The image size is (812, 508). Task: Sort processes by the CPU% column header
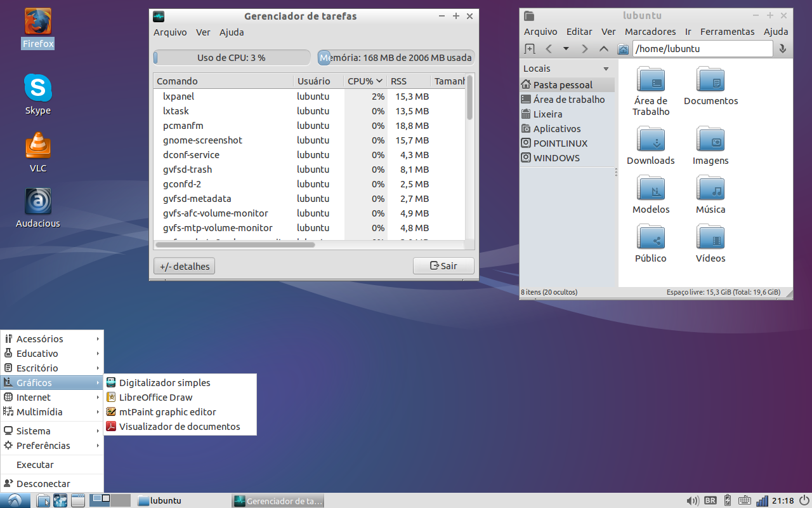pyautogui.click(x=365, y=81)
